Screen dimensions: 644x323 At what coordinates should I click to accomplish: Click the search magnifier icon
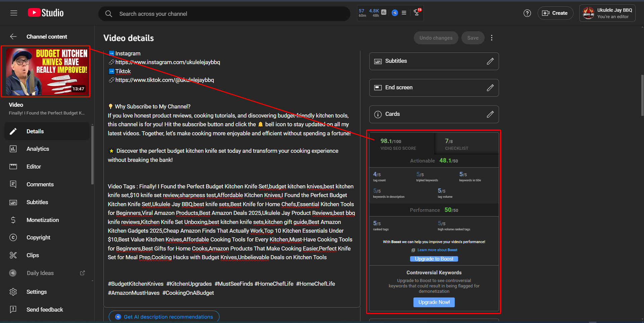click(109, 14)
